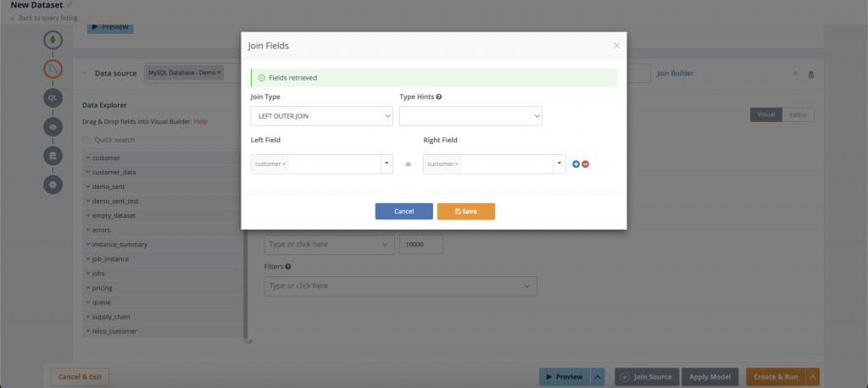Collapse the Data source section chevron
This screenshot has height=388, width=868.
point(86,73)
